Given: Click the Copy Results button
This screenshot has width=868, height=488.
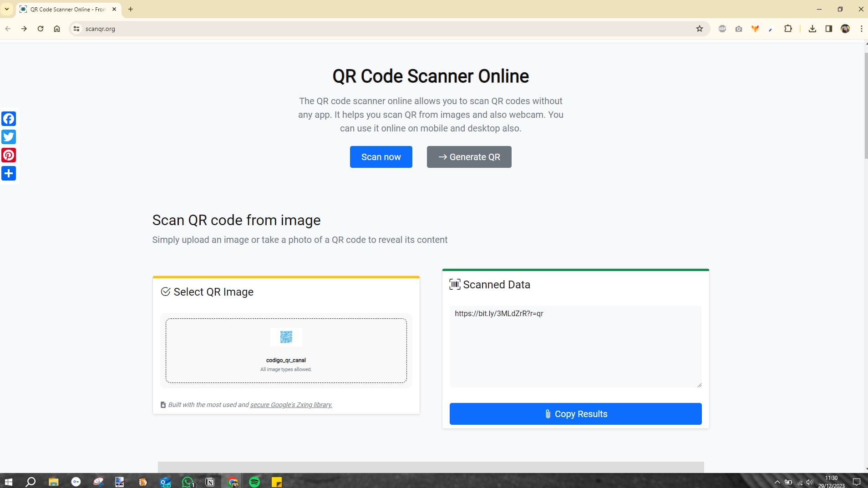Looking at the screenshot, I should (x=575, y=413).
